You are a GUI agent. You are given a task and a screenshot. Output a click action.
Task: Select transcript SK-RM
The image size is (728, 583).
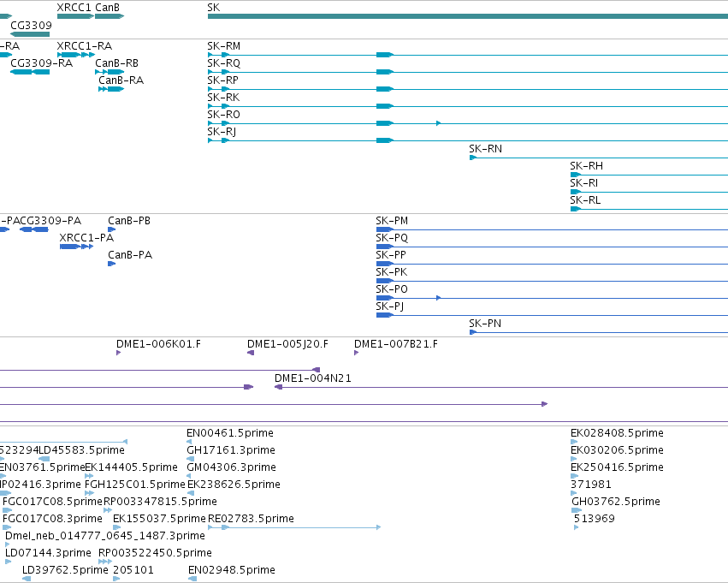tap(468, 55)
